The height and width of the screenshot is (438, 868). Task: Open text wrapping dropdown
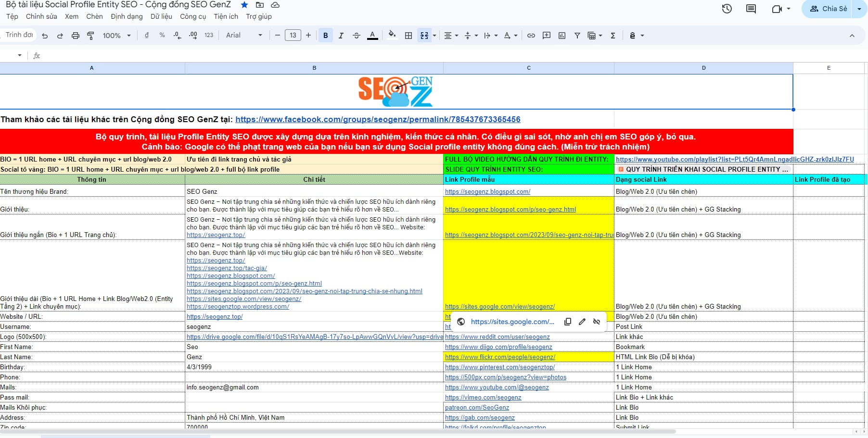click(x=490, y=36)
